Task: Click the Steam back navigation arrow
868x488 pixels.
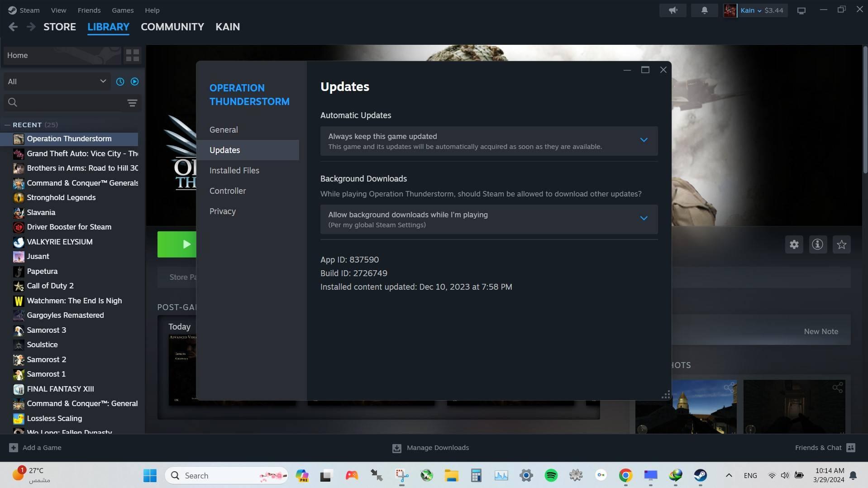Action: (13, 27)
